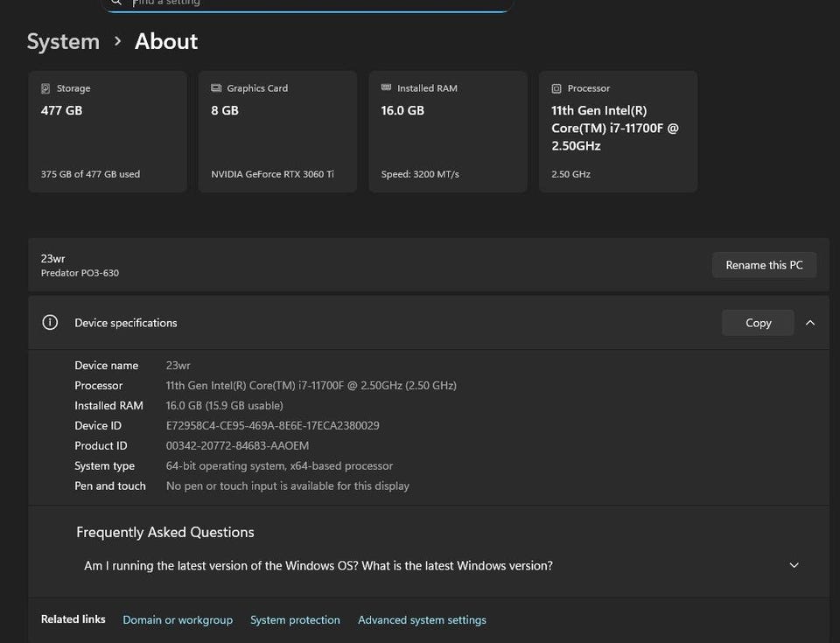Open the System protection link
Image resolution: width=840 pixels, height=643 pixels.
[295, 620]
